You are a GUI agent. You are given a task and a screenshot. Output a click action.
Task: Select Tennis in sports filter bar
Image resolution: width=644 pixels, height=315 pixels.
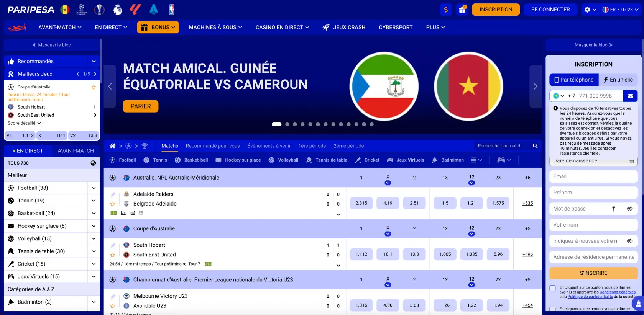(155, 160)
